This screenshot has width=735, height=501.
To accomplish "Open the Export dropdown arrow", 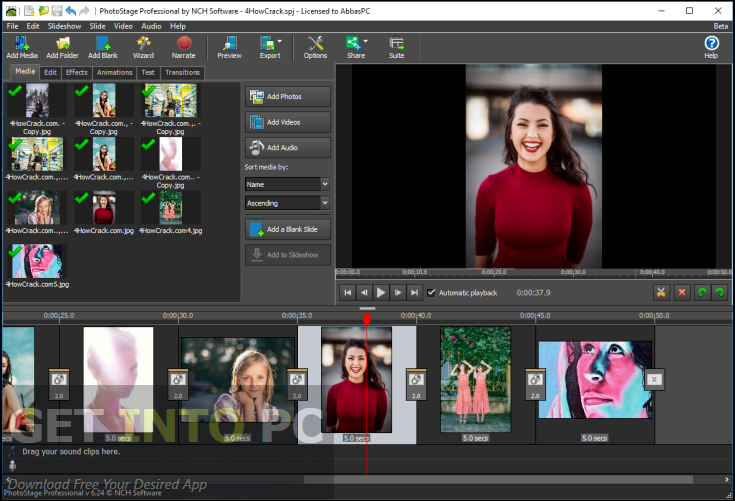I will [280, 41].
